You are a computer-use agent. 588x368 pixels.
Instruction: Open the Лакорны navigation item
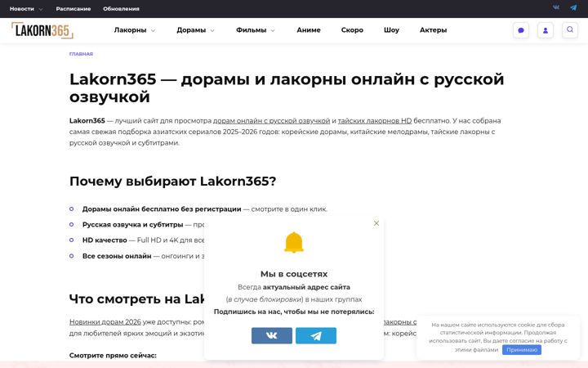click(130, 30)
